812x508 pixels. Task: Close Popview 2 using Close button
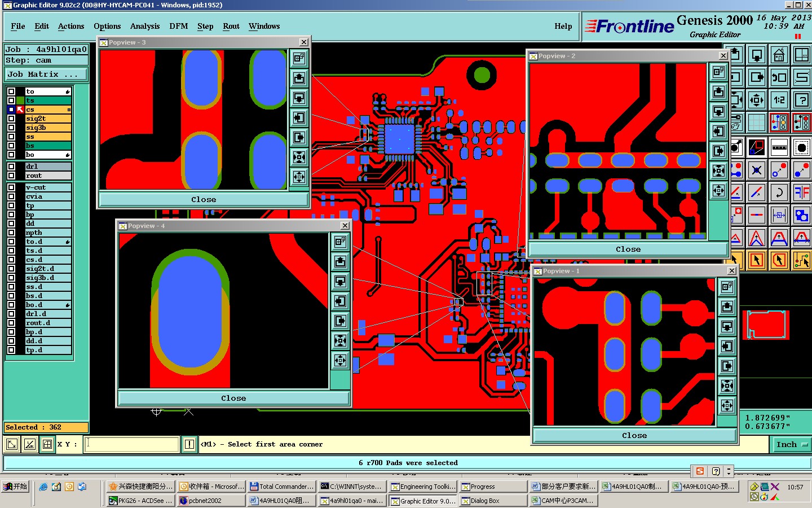(628, 249)
